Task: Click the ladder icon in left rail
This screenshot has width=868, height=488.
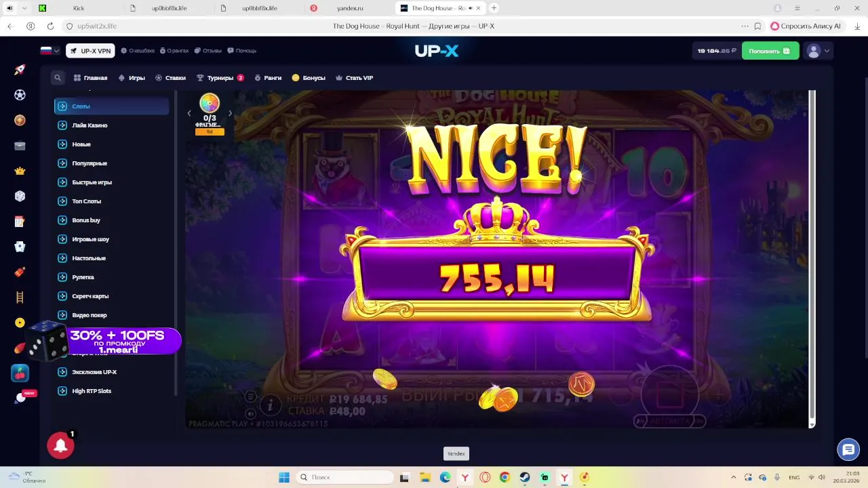Action: coord(20,297)
